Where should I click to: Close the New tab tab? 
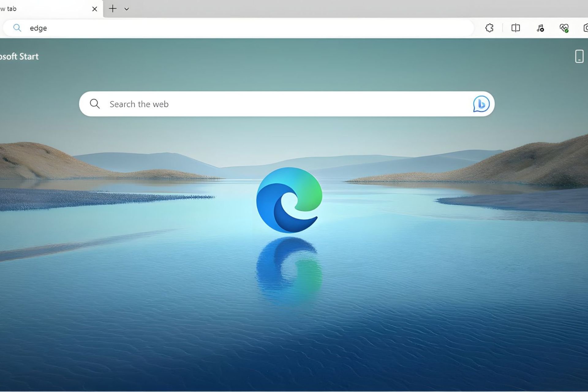point(95,9)
